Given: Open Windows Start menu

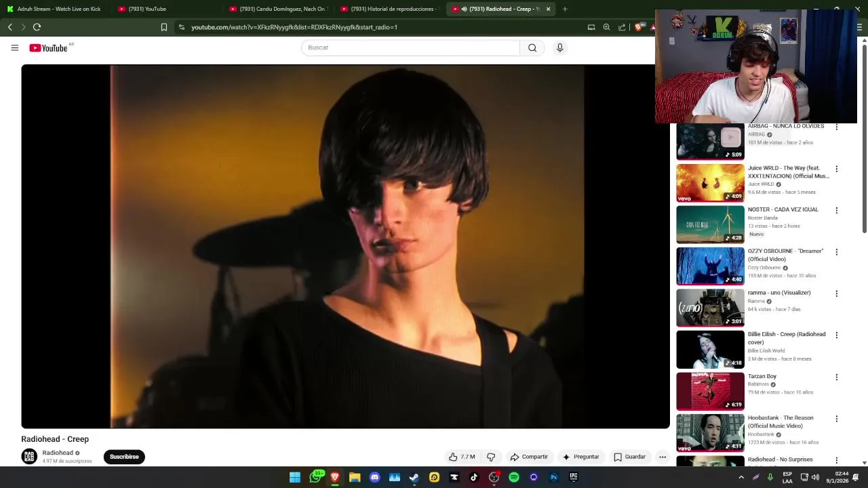Looking at the screenshot, I should click(x=295, y=477).
